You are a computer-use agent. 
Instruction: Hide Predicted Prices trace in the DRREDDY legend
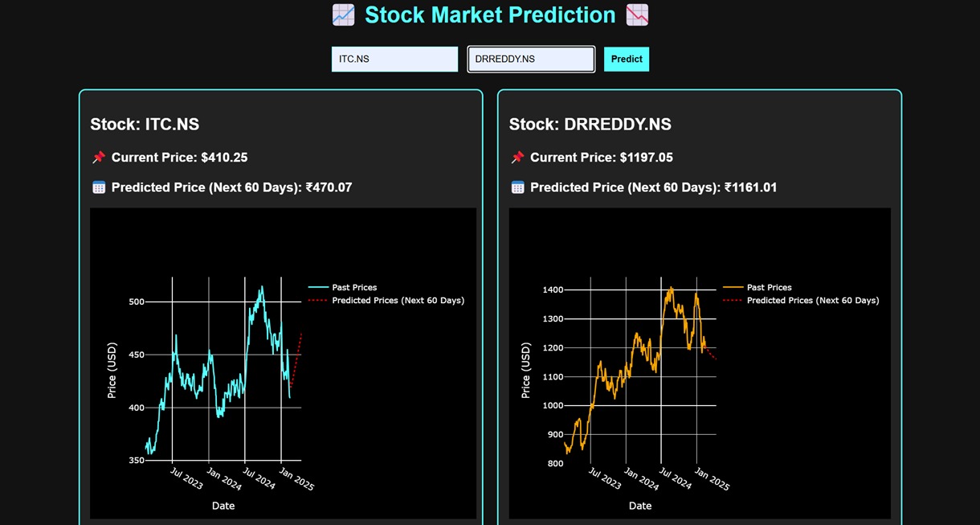814,300
